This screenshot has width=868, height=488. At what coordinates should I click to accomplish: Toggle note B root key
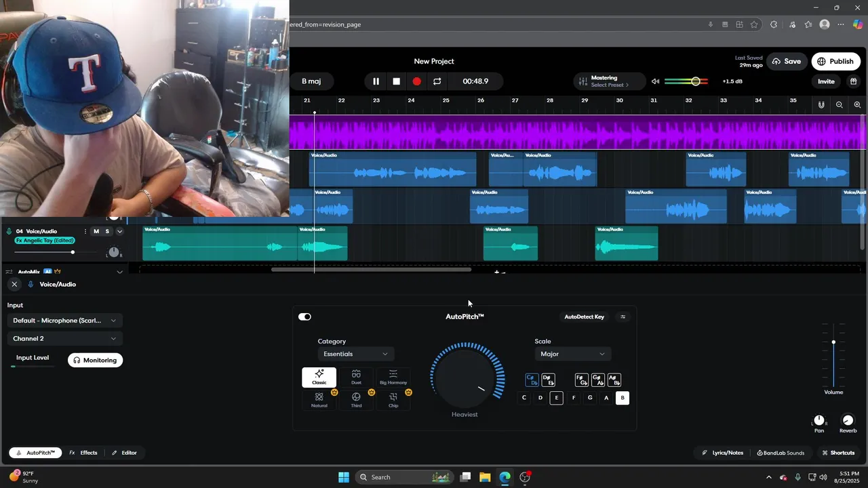[623, 398]
